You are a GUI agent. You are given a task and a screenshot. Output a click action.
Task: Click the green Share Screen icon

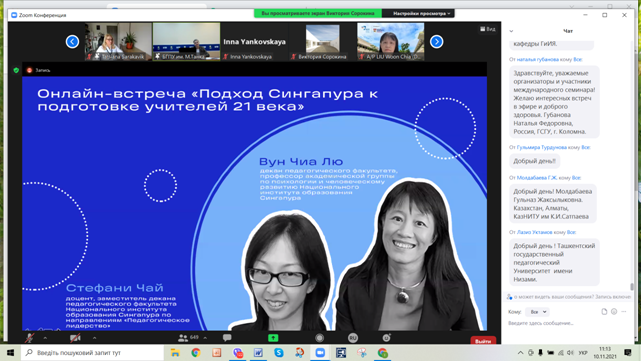[273, 338]
